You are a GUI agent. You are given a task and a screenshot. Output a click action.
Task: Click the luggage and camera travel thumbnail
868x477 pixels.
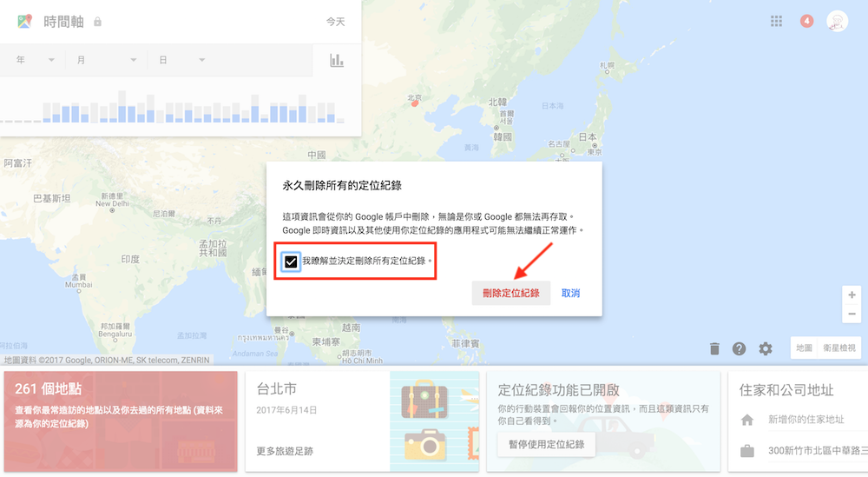(435, 421)
